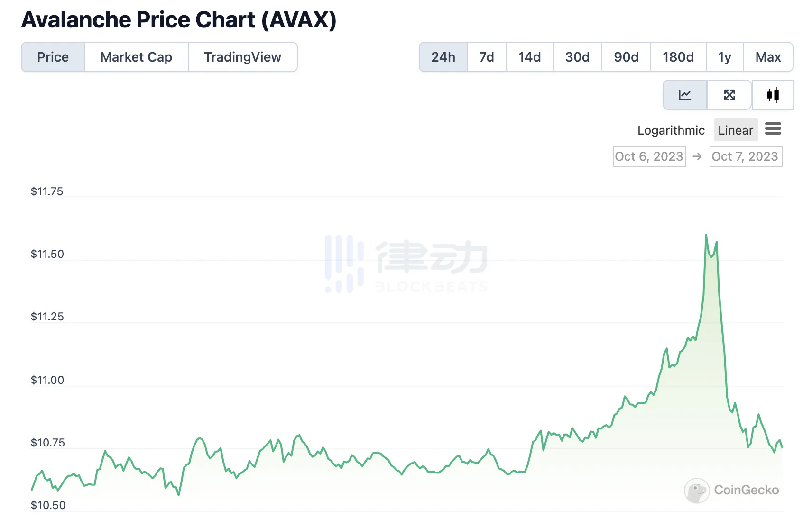The height and width of the screenshot is (528, 812).
Task: Select the 7d time range
Action: [x=487, y=57]
